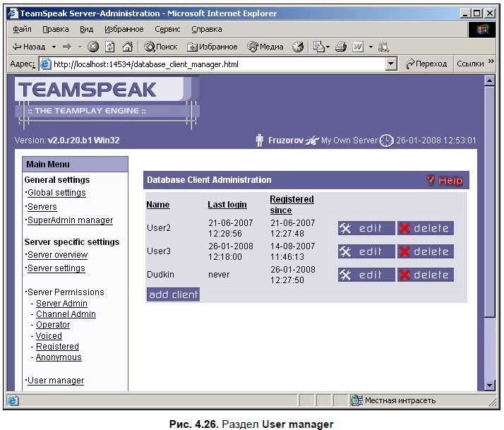Click the address bar URL field
Screen dimensions: 504x430
[212, 64]
